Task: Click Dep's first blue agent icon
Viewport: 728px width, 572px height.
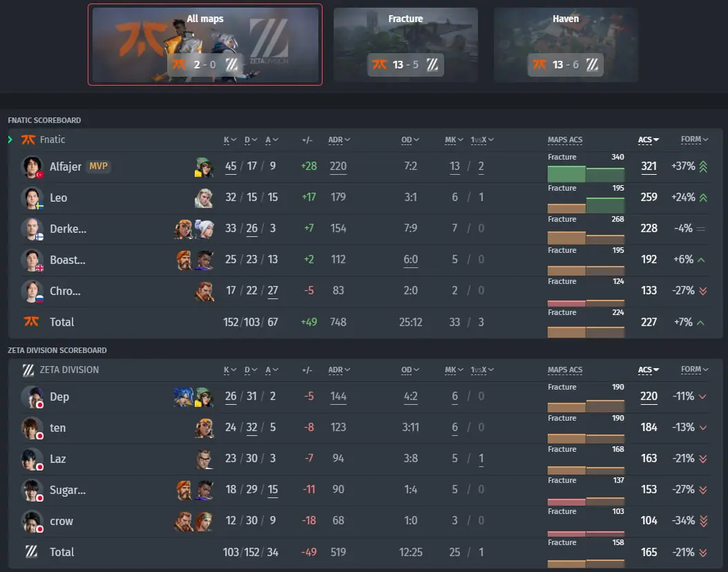Action: pyautogui.click(x=184, y=397)
